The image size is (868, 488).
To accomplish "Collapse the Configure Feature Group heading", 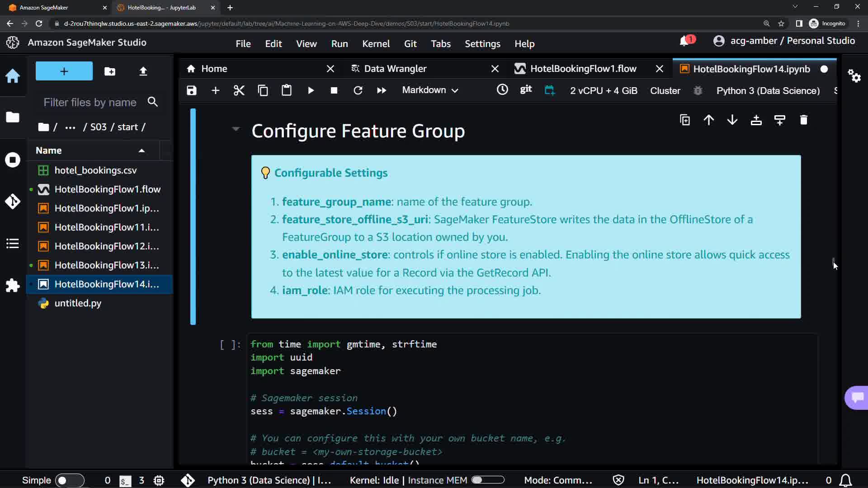I will pyautogui.click(x=236, y=129).
